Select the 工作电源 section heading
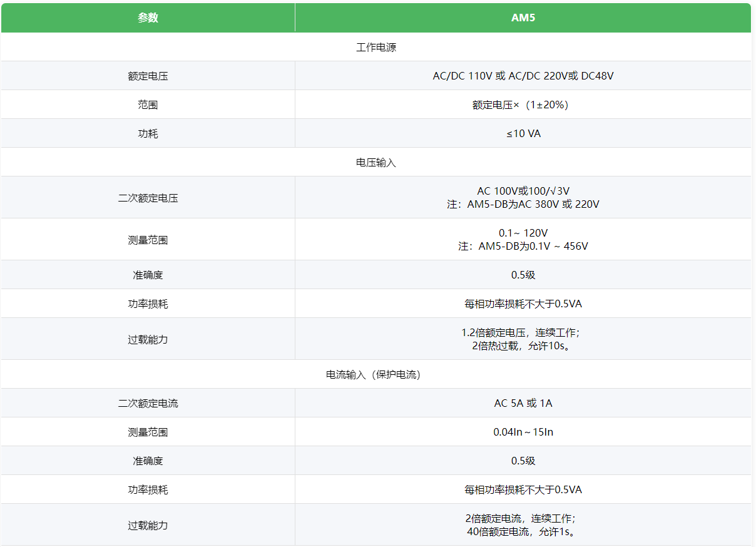 376,47
